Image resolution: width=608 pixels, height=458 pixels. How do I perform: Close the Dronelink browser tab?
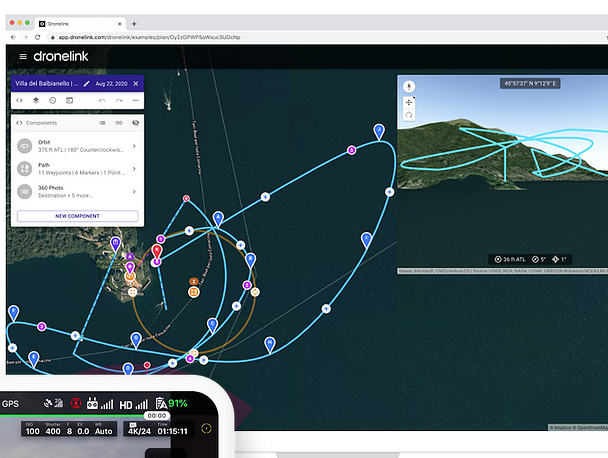120,24
